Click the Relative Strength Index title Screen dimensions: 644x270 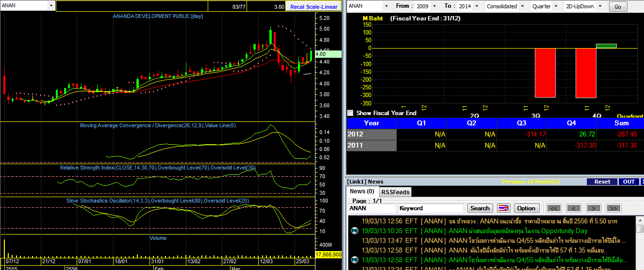point(158,168)
